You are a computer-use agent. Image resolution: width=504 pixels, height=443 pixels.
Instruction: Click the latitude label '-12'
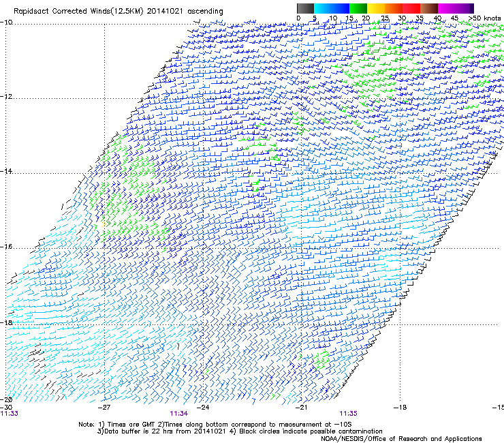pos(6,97)
